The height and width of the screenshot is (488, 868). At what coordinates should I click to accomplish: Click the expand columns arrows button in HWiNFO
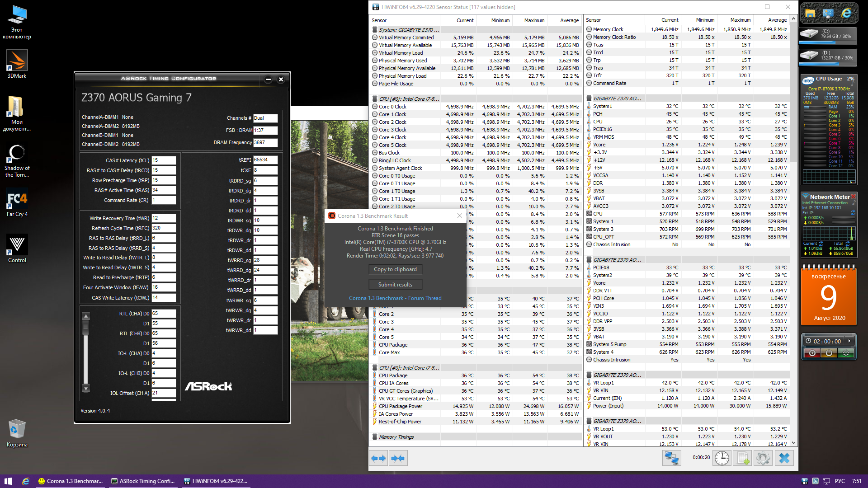378,458
